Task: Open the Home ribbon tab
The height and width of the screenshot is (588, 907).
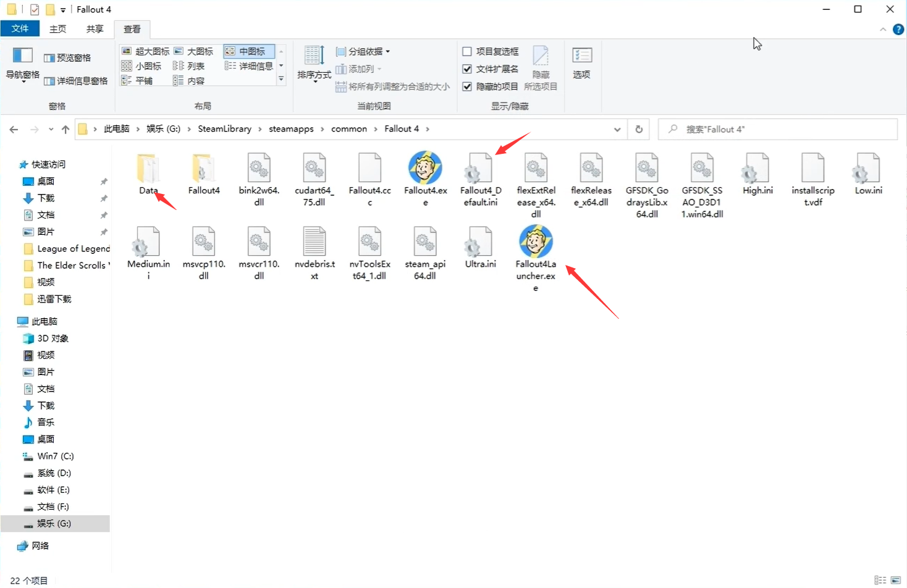Action: pyautogui.click(x=57, y=29)
